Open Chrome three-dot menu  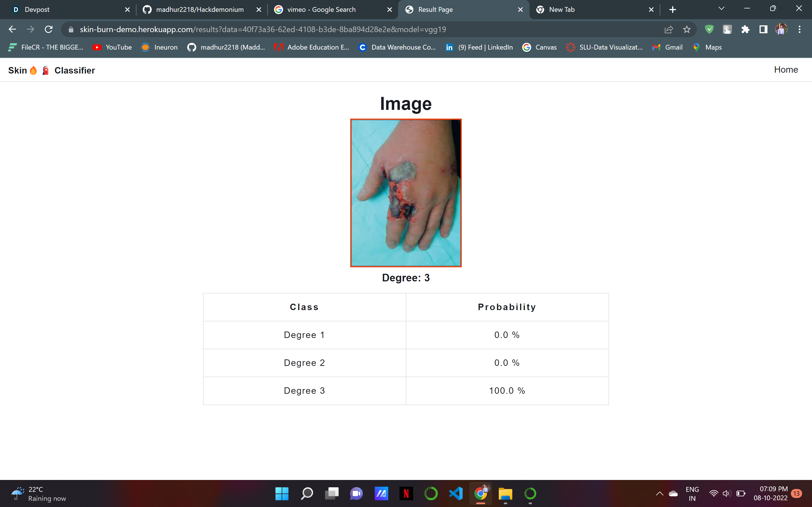click(x=800, y=30)
